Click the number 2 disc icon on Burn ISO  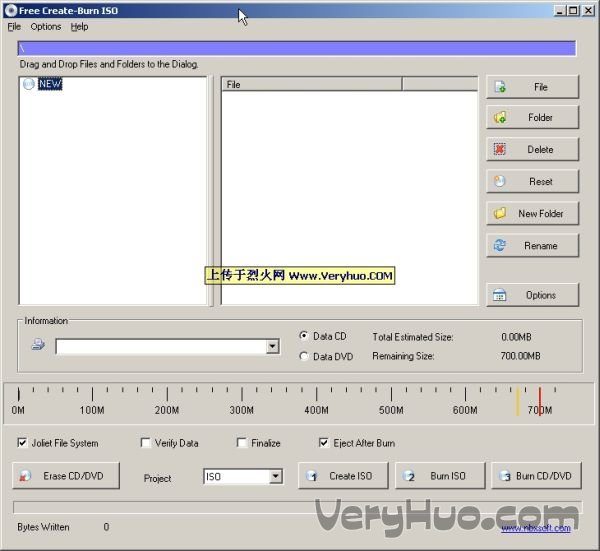click(x=409, y=476)
